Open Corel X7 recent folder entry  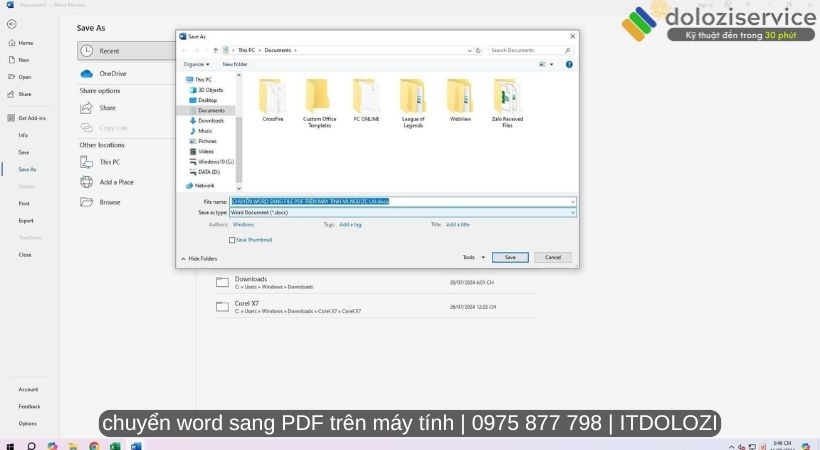374,307
